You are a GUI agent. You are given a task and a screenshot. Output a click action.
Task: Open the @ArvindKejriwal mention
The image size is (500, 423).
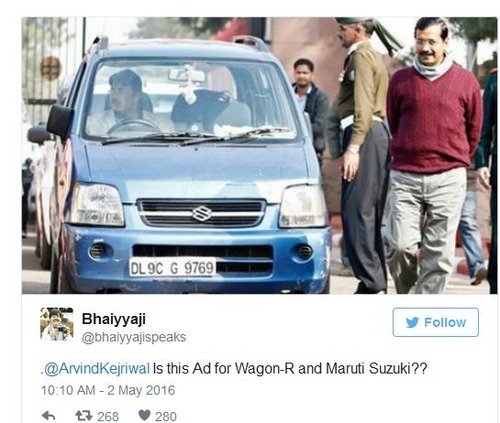(x=97, y=369)
